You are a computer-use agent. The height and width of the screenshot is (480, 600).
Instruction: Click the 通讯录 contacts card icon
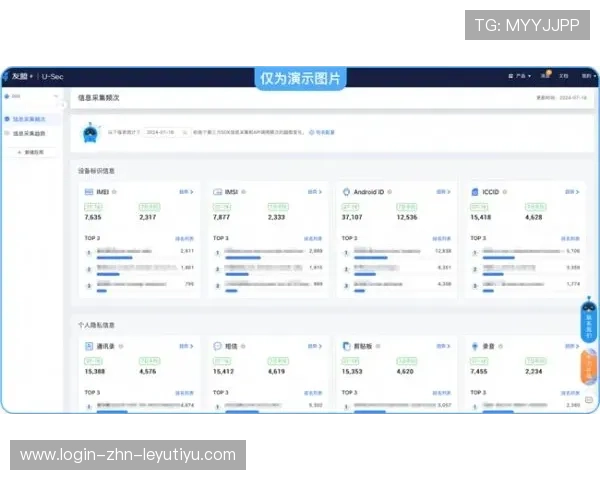[89, 346]
